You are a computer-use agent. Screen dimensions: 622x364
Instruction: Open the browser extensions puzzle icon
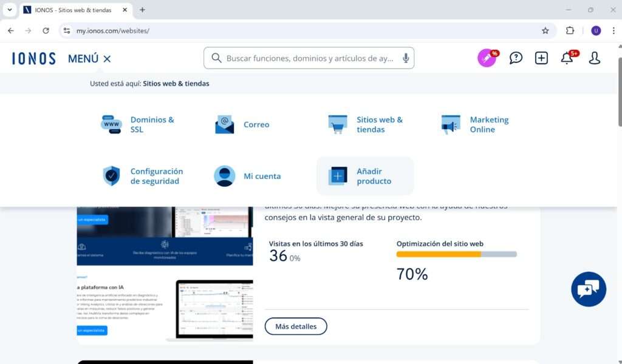(x=570, y=30)
